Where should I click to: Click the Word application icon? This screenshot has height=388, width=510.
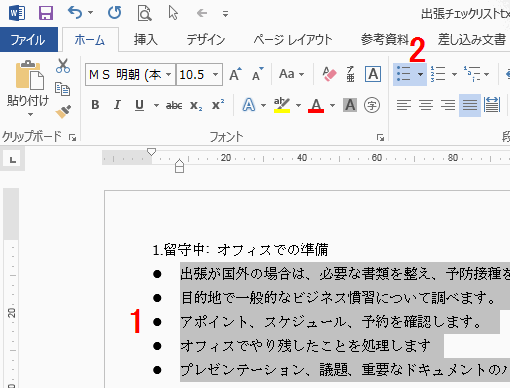(x=17, y=13)
